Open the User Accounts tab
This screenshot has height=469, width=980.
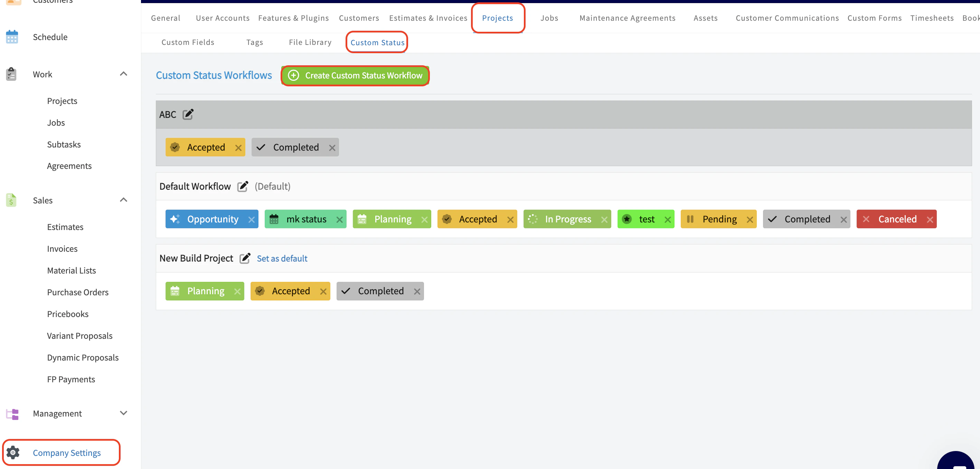click(x=223, y=18)
